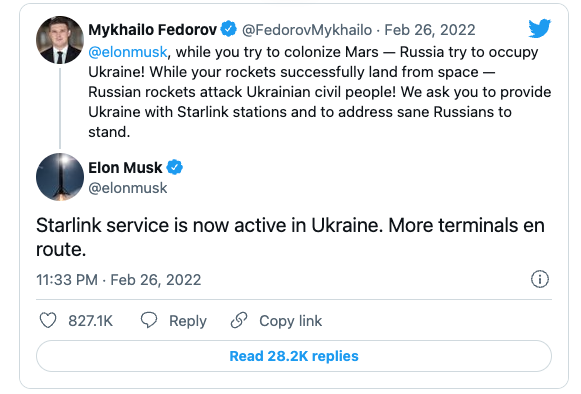Click the @elonmusk handle under Elon Musk
The height and width of the screenshot is (394, 581).
coord(128,188)
